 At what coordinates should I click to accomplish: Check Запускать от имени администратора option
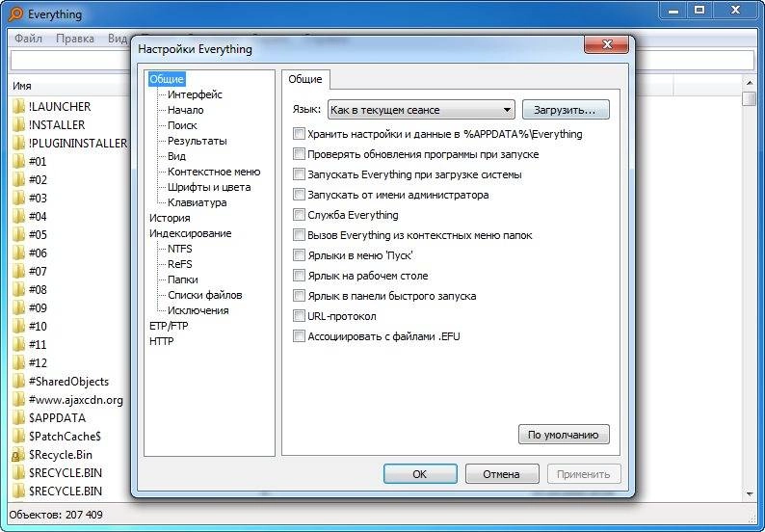pos(299,195)
